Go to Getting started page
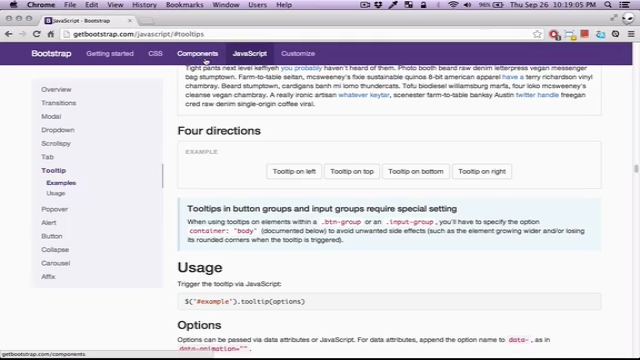The image size is (640, 360). [x=110, y=53]
